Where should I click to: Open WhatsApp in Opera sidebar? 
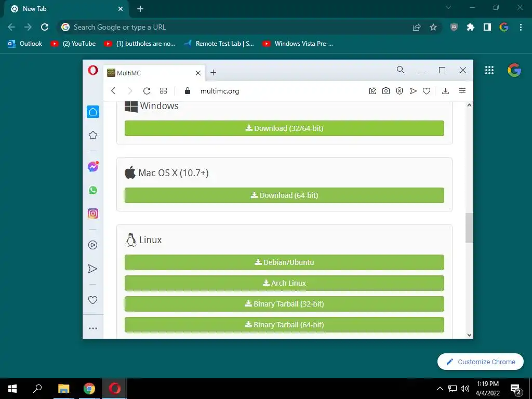(92, 190)
